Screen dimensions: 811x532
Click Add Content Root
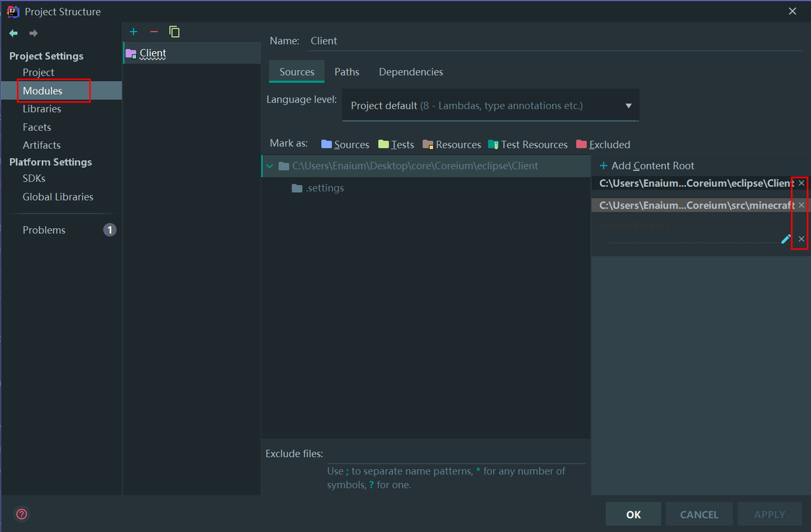coord(647,165)
